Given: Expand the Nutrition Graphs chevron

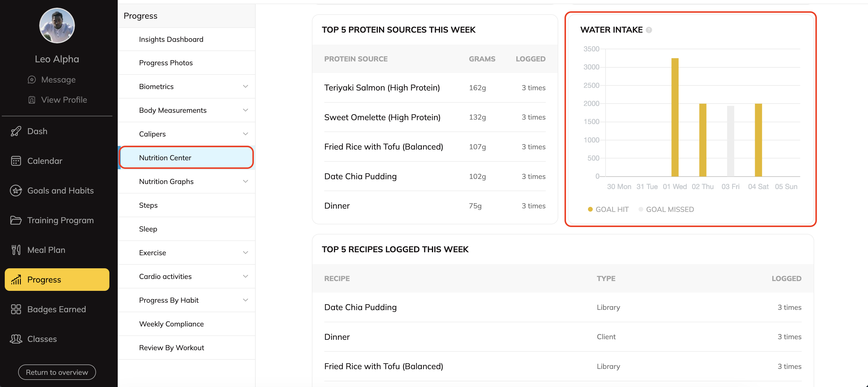Looking at the screenshot, I should tap(245, 181).
